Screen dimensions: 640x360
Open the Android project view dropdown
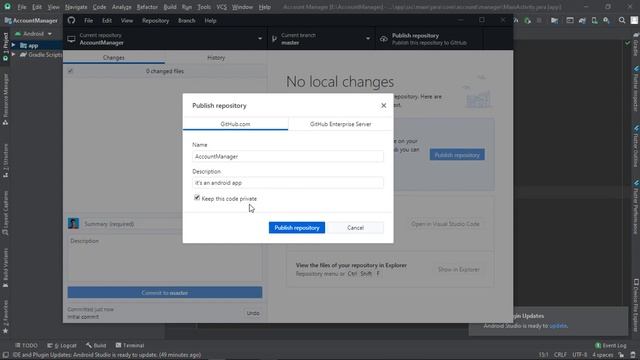click(x=34, y=34)
